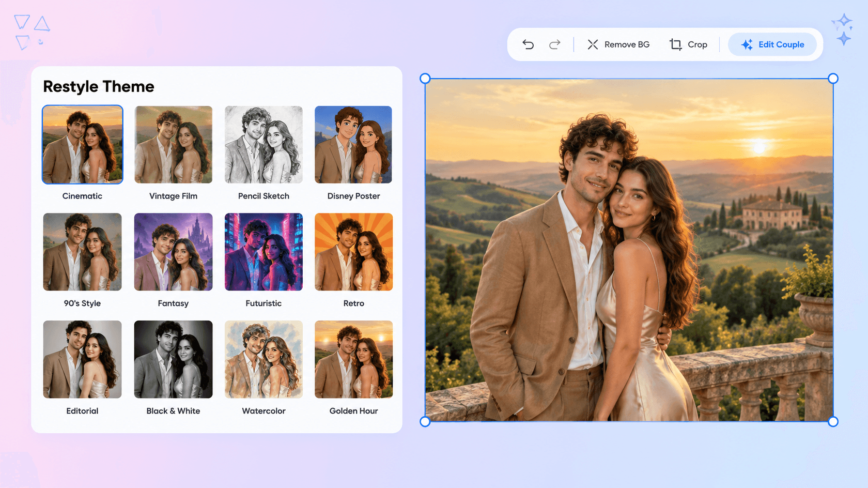Click the bottom-left image resize handle
The height and width of the screenshot is (488, 868).
pyautogui.click(x=425, y=422)
